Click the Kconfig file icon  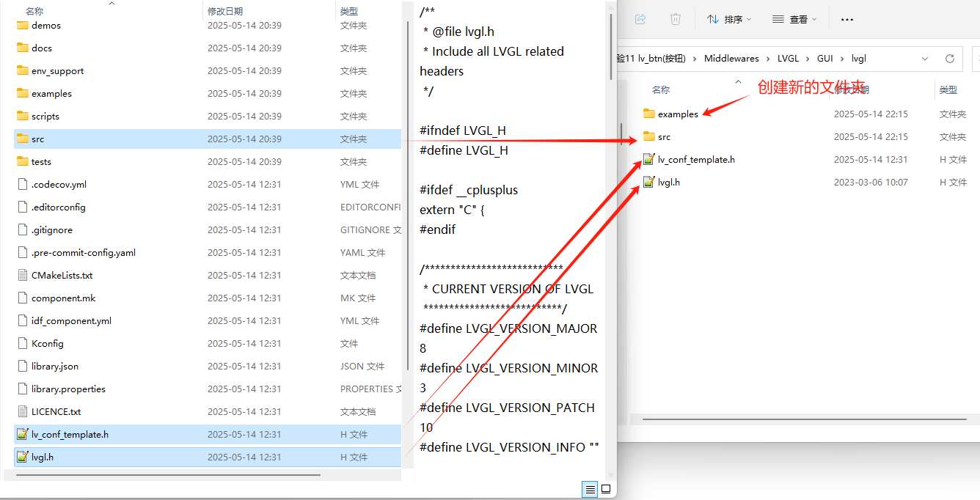[x=22, y=344]
